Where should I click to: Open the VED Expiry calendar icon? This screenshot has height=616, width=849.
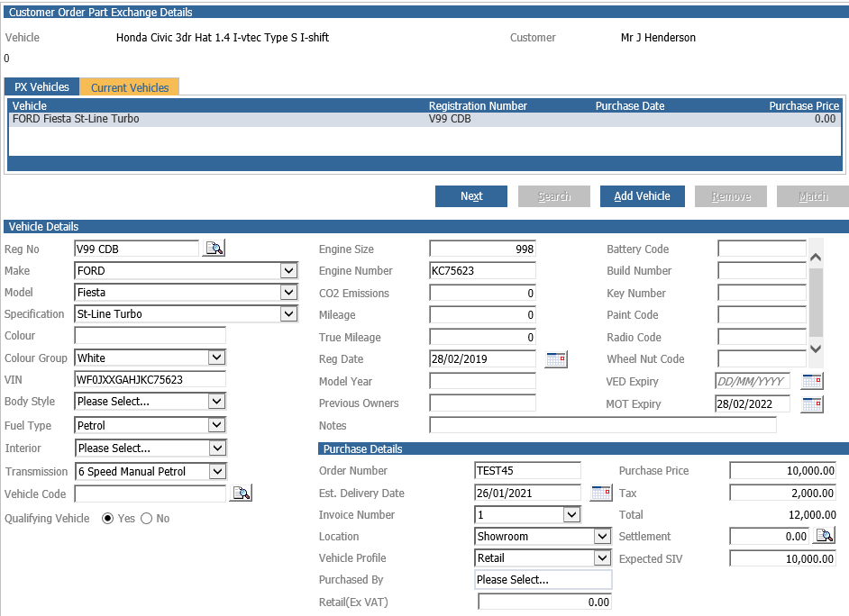pyautogui.click(x=812, y=381)
